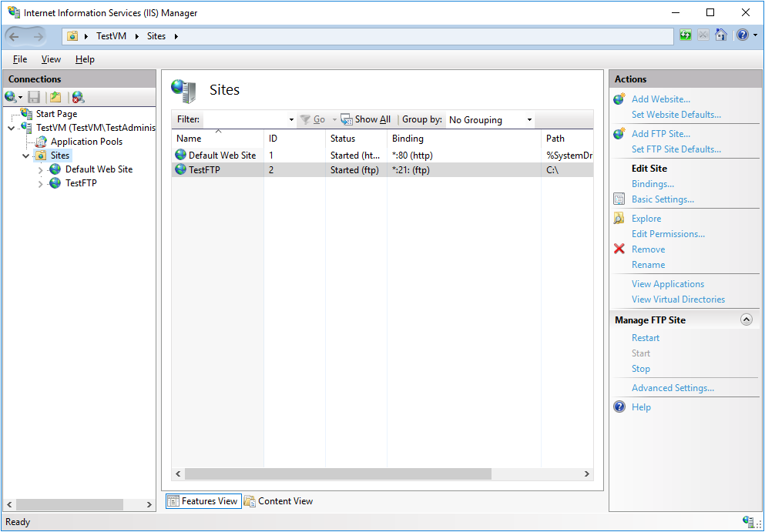Open the Bindings link

coord(653,184)
